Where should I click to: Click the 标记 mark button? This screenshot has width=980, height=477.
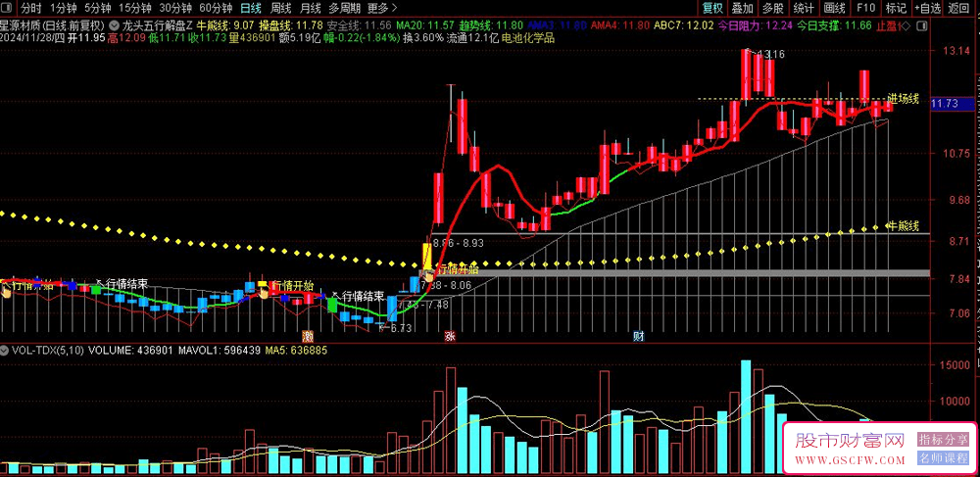tap(896, 8)
